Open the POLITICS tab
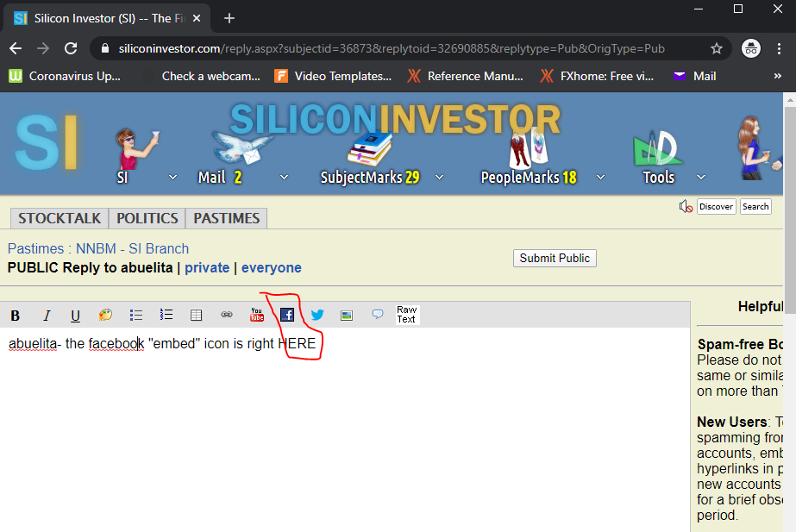This screenshot has width=796, height=532. (147, 218)
